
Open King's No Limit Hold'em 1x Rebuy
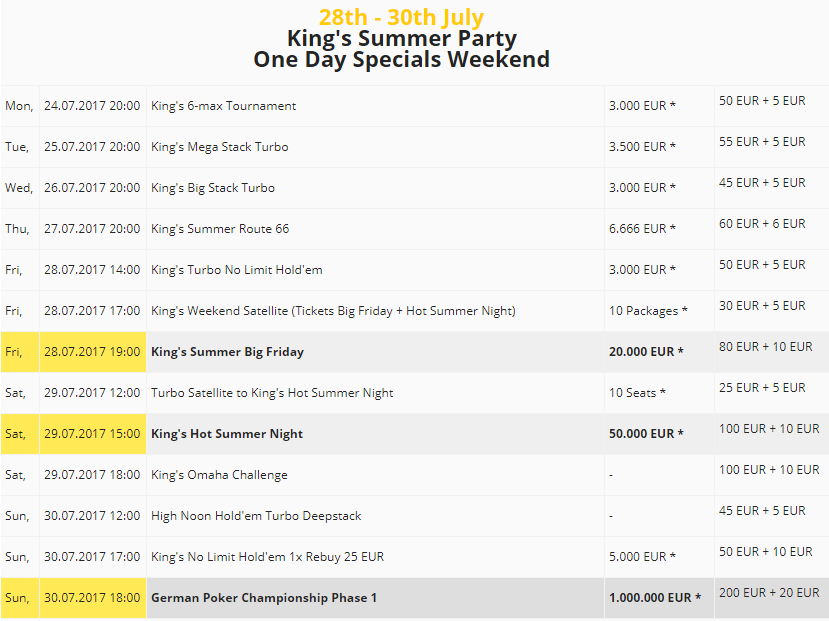pyautogui.click(x=268, y=557)
